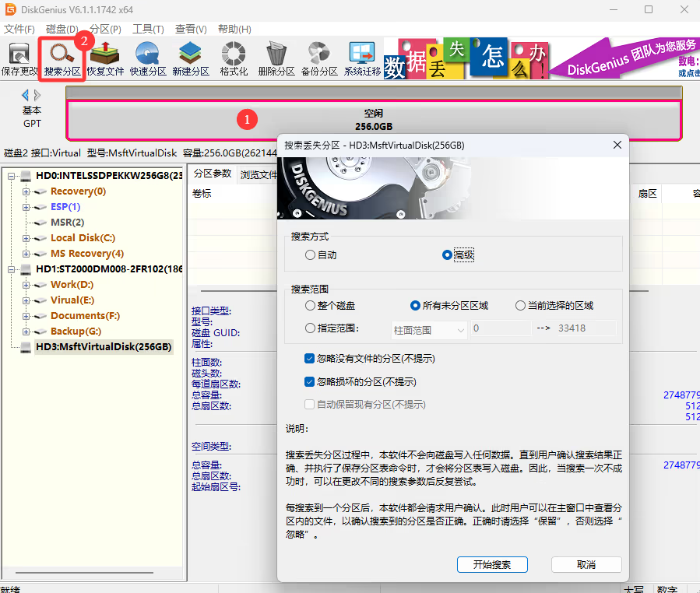
Task: Open the 分区(P) menu
Action: click(x=105, y=29)
